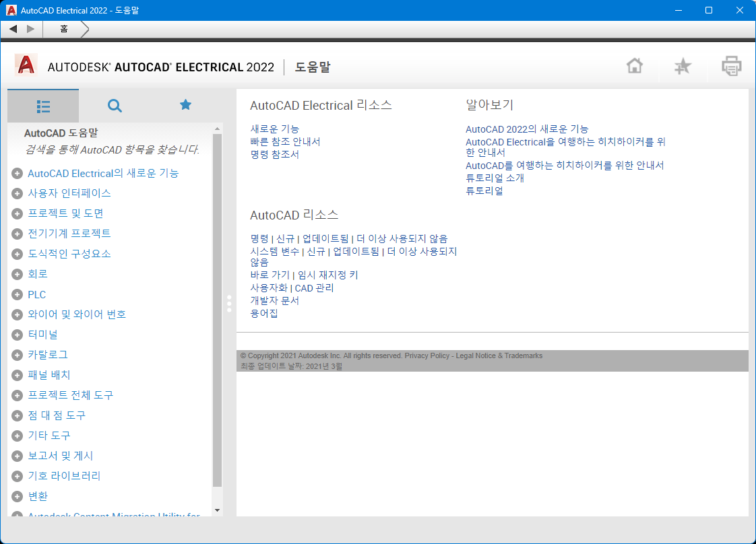This screenshot has height=544, width=756.
Task: Open AutoCAD Electrical 히치하이커 안내서 link
Action: coord(565,147)
